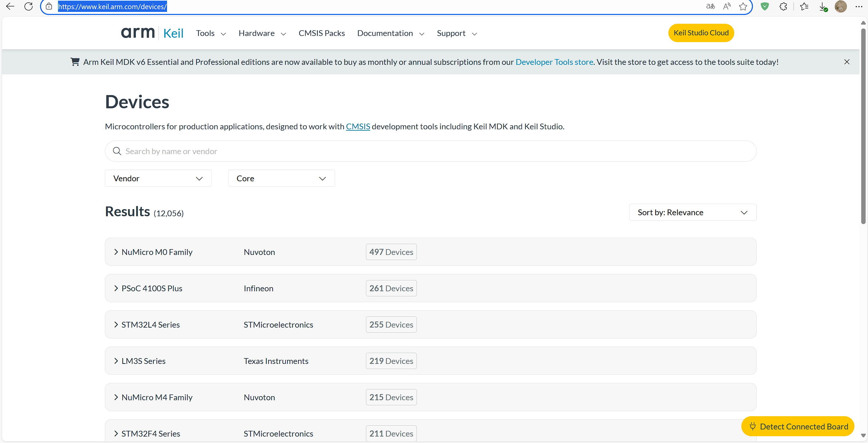Image resolution: width=868 pixels, height=443 pixels.
Task: Open the Tools menu
Action: [211, 33]
